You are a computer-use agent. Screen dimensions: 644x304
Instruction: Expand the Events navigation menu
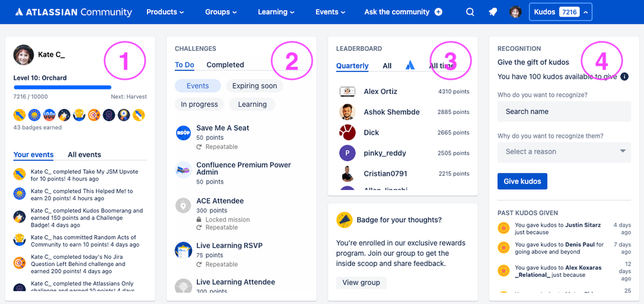tap(330, 12)
